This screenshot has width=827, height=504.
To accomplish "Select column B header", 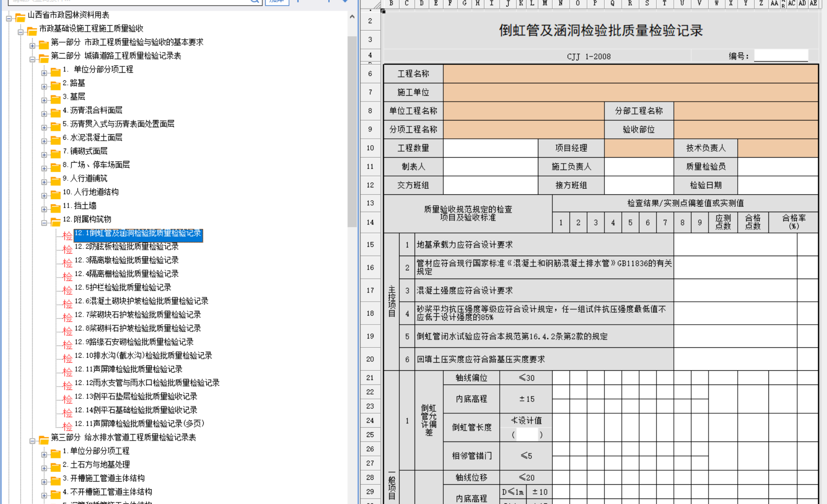I will tap(391, 3).
